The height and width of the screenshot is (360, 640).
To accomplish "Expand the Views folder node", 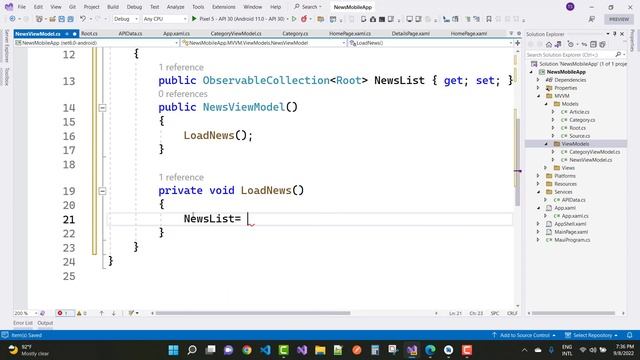I will (546, 168).
